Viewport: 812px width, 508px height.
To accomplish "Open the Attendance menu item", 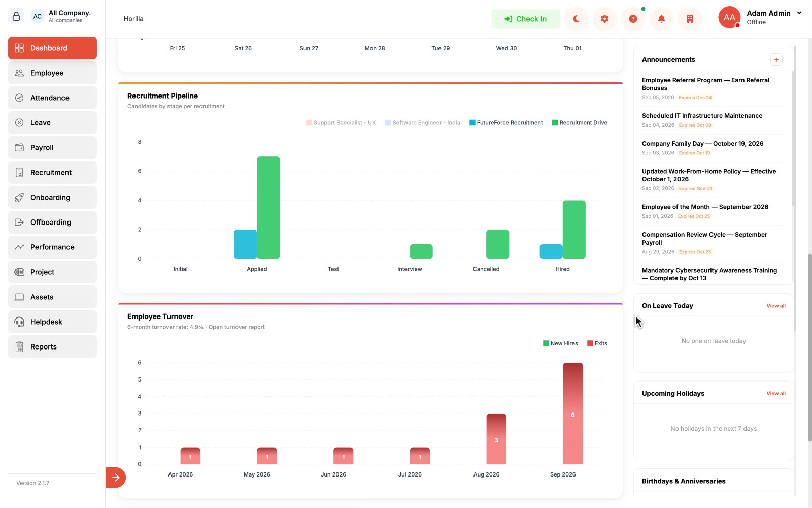I will coord(52,98).
